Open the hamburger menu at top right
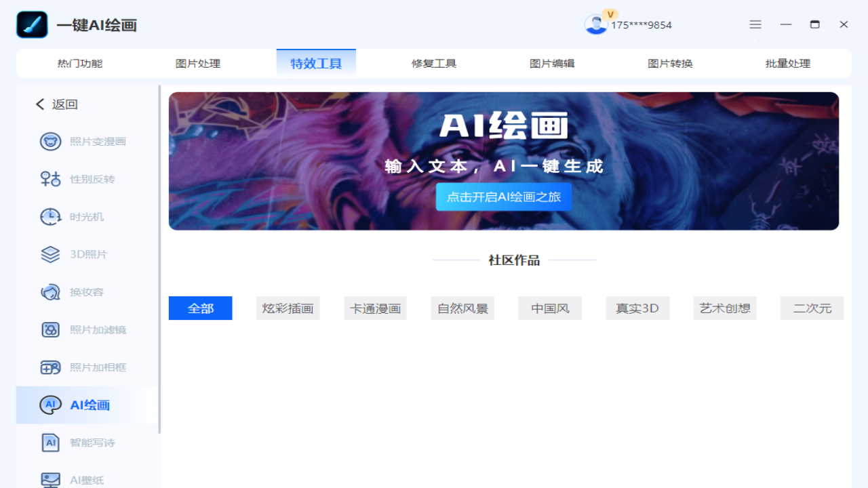868x488 pixels. pos(755,24)
